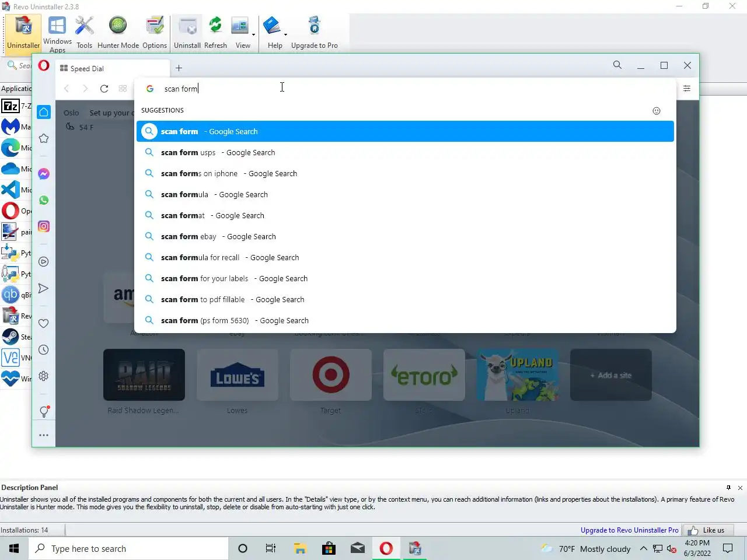Refresh the installed programs list

[x=215, y=33]
